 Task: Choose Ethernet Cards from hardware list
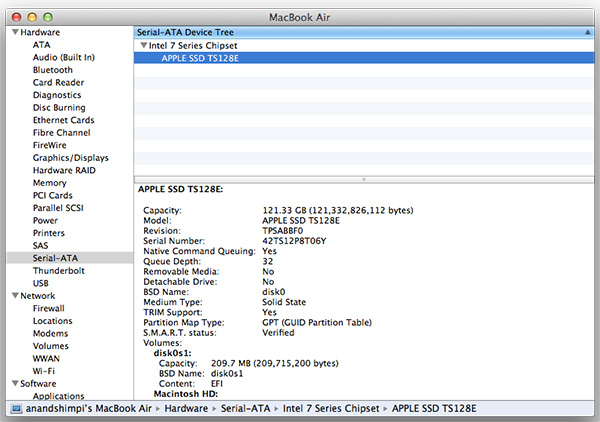pos(63,120)
